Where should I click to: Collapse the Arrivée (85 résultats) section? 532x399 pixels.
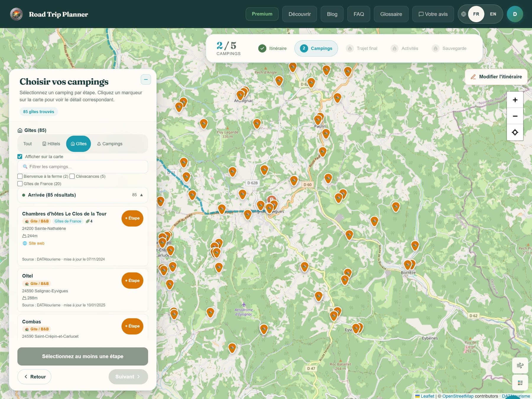83,195
